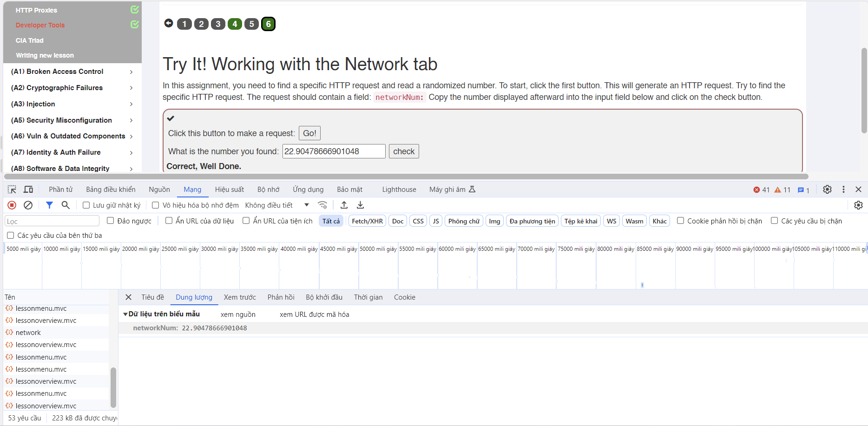Enable the 'Lưu giữ nhật ký' checkbox
This screenshot has height=426, width=868.
86,205
